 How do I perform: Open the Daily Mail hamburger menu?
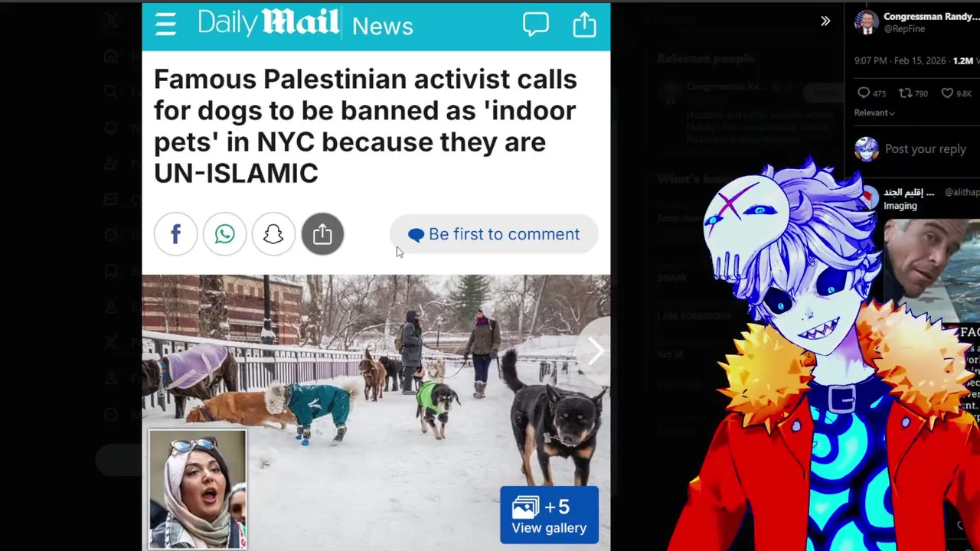coord(165,25)
